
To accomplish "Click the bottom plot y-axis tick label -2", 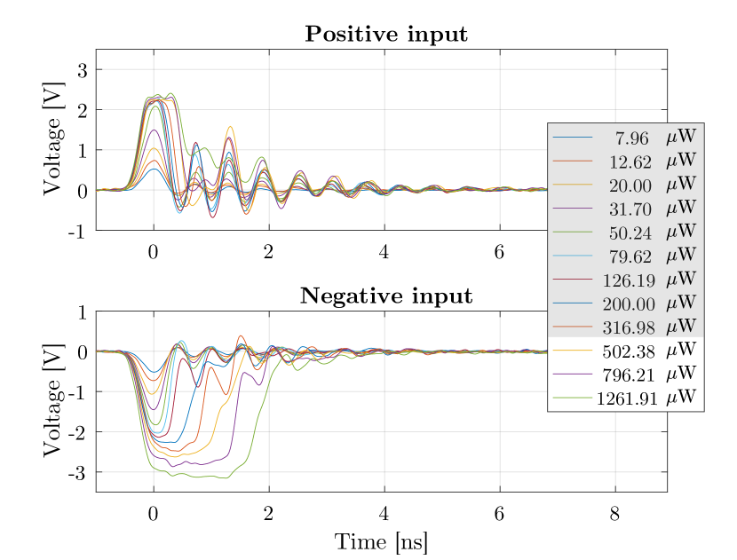I will [77, 432].
